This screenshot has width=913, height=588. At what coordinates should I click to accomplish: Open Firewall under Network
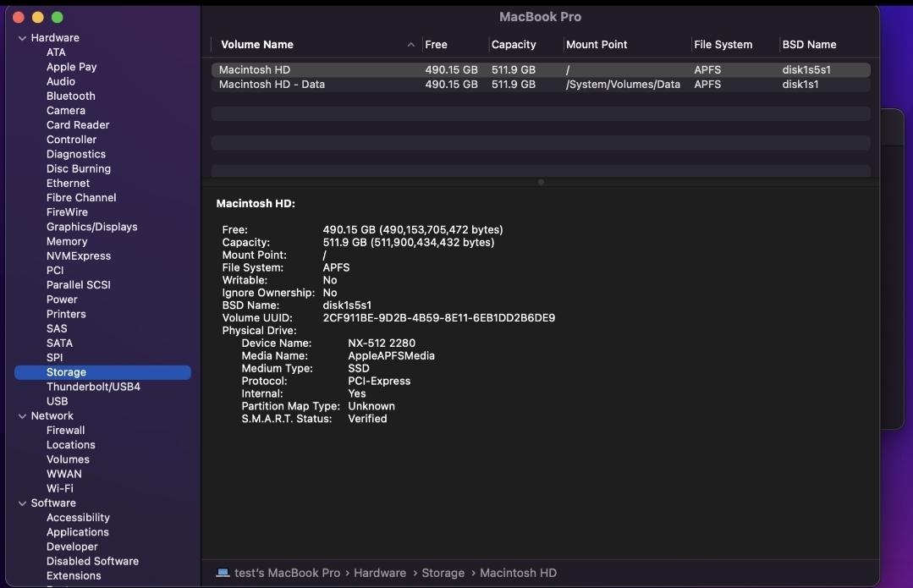pyautogui.click(x=65, y=431)
